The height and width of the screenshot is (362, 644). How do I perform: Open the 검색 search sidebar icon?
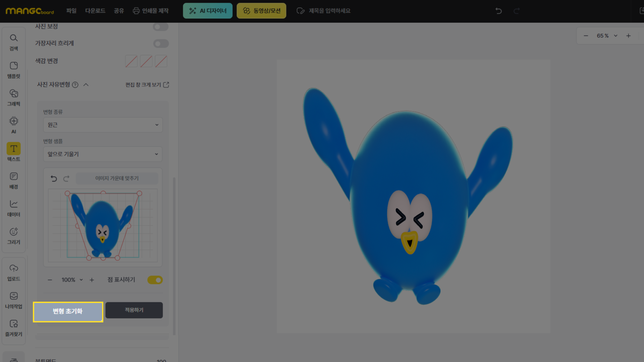click(x=14, y=42)
